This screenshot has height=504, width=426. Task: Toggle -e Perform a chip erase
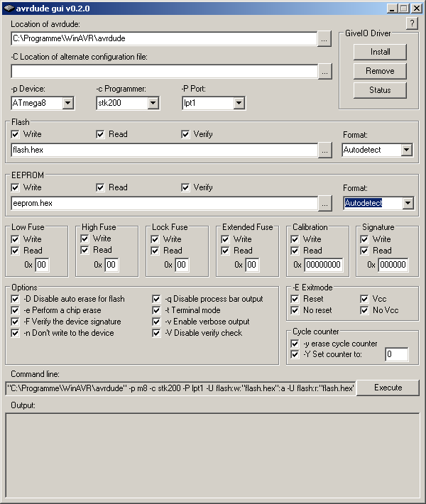[15, 310]
